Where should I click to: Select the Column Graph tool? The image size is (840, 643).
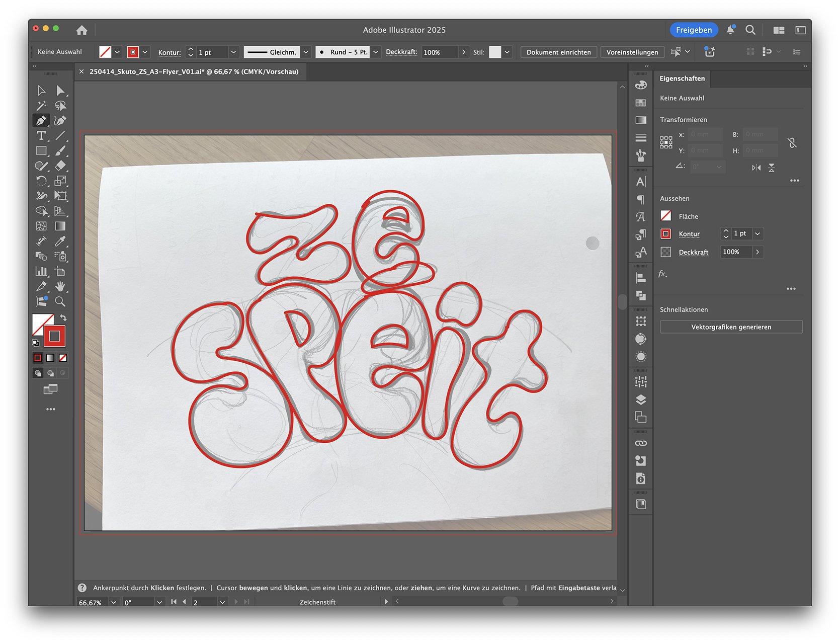coord(41,272)
